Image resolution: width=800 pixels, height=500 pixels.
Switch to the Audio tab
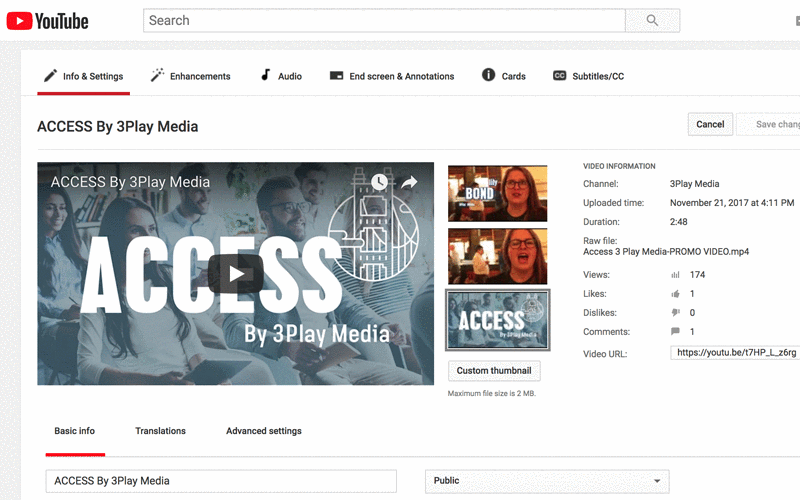pos(281,76)
